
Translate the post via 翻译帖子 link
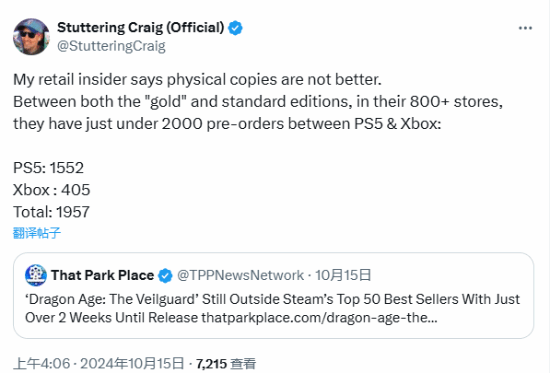(37, 233)
